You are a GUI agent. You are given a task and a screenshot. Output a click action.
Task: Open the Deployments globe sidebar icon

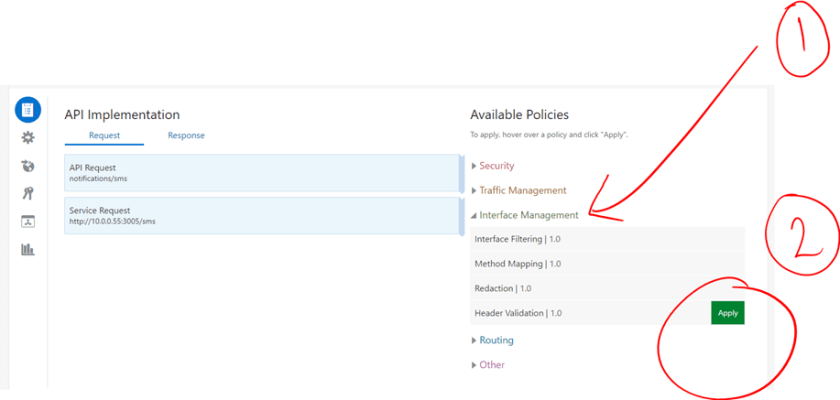click(28, 166)
